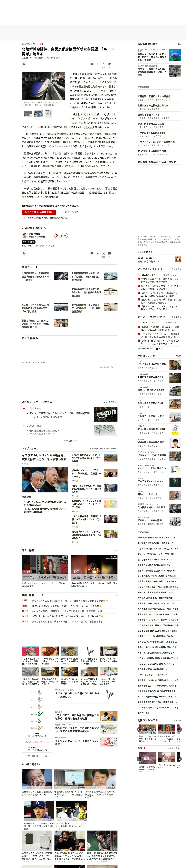Screen dimensions: 186x868
Task: Click B! bookmark icon under the author section
Action: [109, 253]
